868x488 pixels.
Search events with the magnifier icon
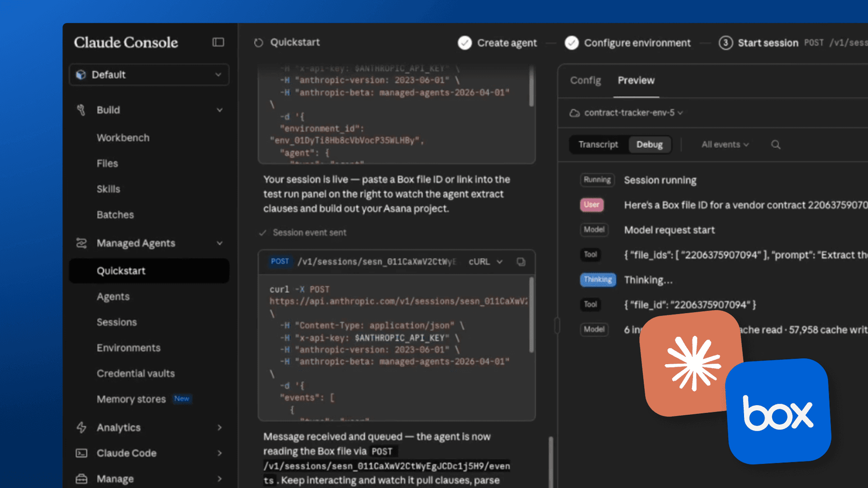click(x=775, y=145)
